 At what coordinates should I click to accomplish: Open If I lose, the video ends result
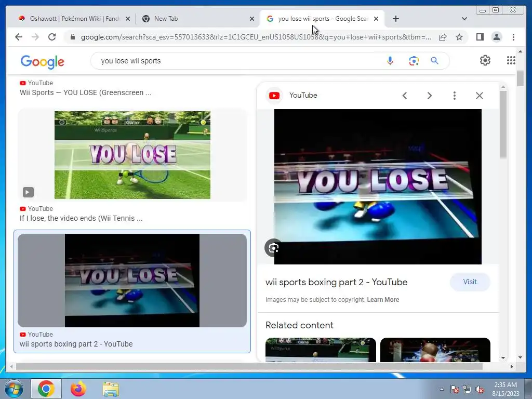[x=81, y=218]
